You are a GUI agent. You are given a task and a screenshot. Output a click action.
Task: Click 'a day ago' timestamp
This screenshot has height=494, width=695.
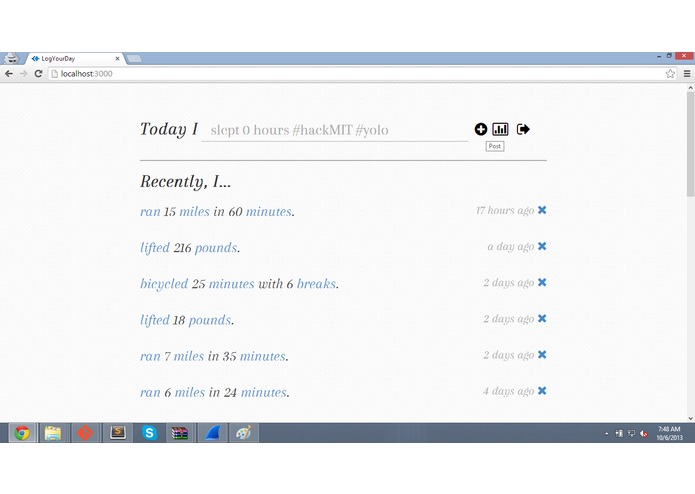pyautogui.click(x=511, y=247)
